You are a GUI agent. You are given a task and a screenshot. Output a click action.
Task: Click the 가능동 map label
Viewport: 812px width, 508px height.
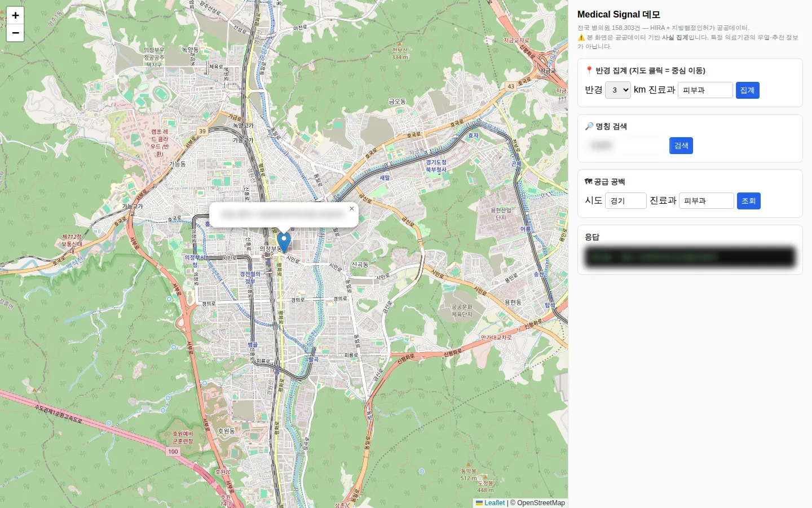[177, 164]
